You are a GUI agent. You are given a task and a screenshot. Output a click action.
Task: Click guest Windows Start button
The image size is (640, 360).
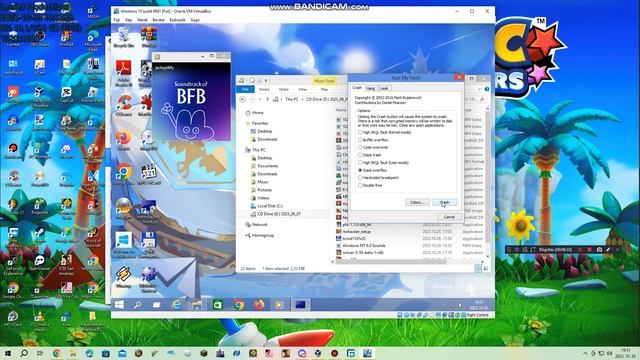(x=119, y=304)
